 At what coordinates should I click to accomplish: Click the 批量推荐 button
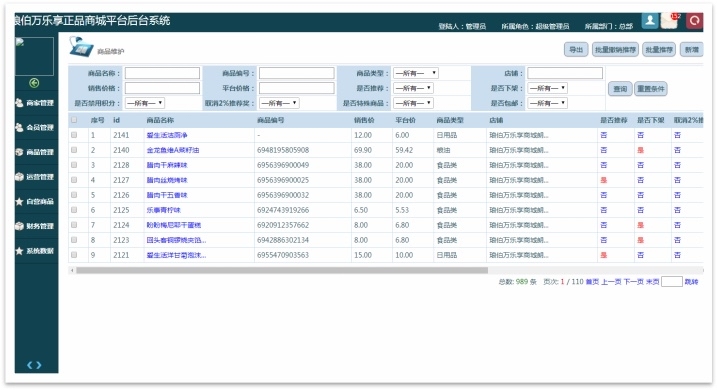[x=659, y=50]
